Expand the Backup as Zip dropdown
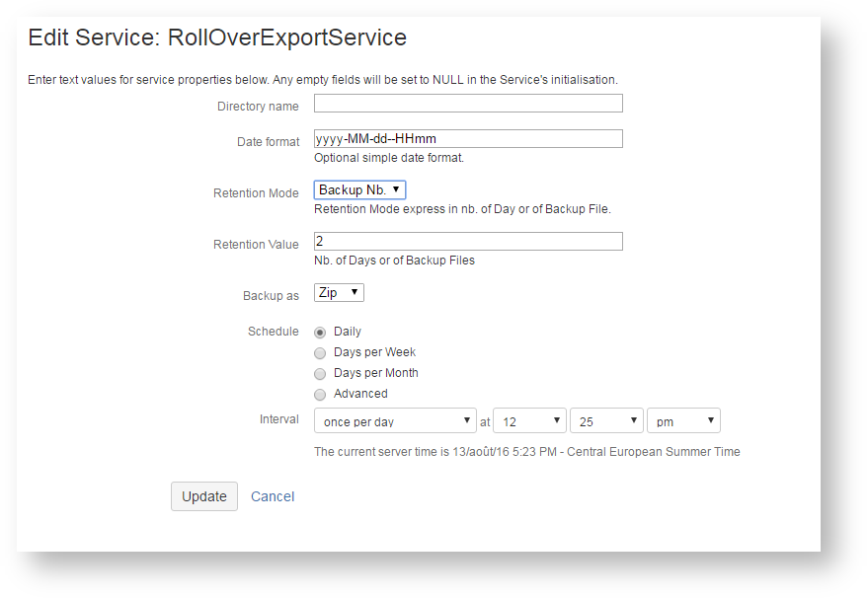The image size is (868, 599). point(339,293)
